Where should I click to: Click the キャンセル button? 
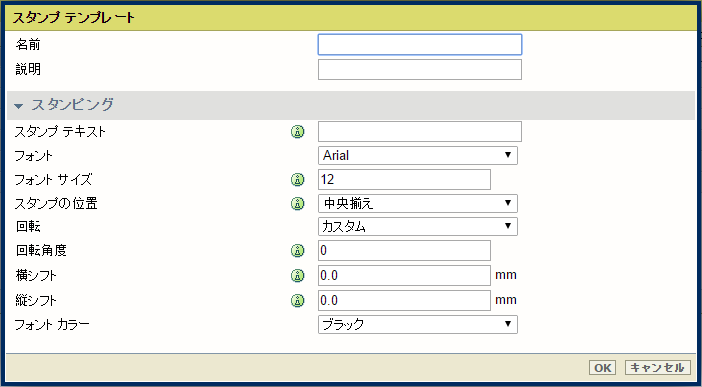[x=658, y=368]
